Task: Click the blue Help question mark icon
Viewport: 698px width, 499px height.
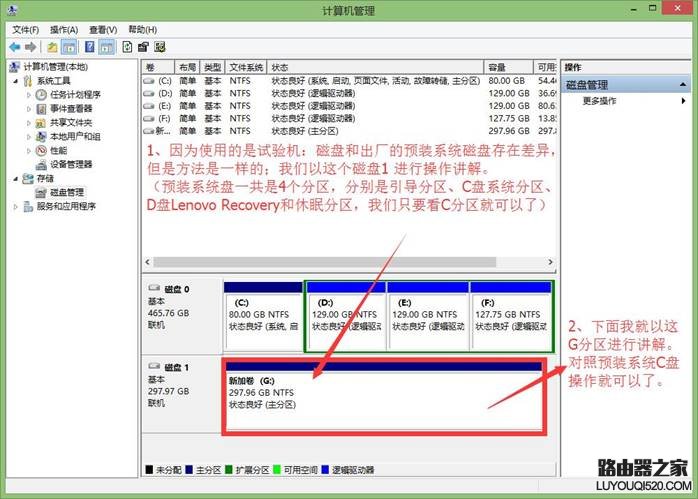Action: [89, 47]
